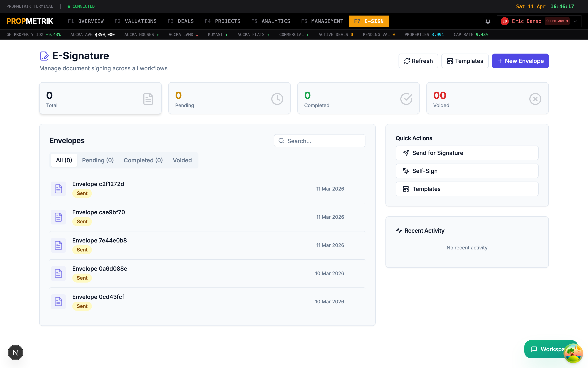This screenshot has height=368, width=588.
Task: Select the F7 E-Sign tab
Action: [369, 21]
